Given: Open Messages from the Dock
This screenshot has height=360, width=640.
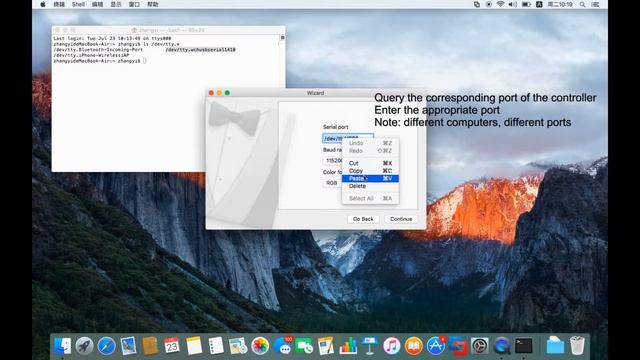Looking at the screenshot, I should [282, 346].
